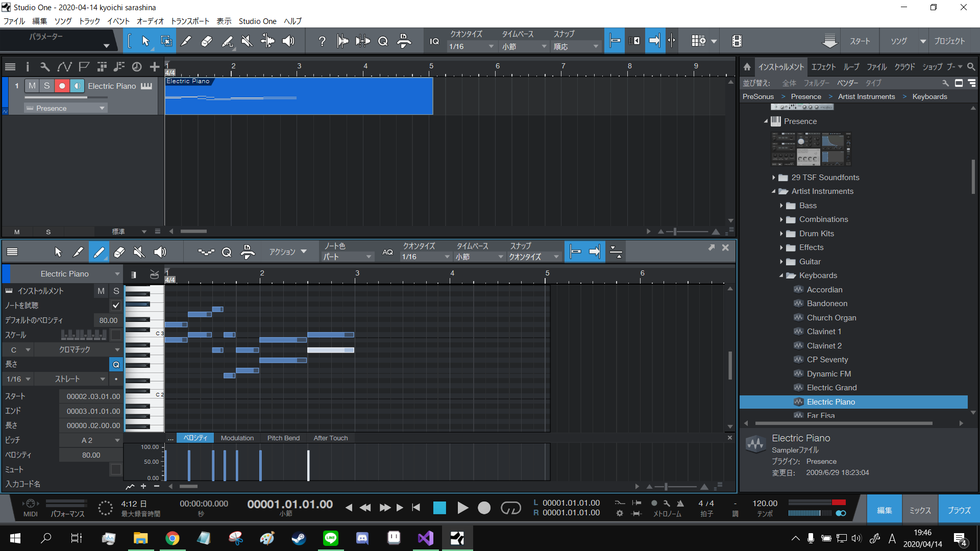Click the Start page button
The height and width of the screenshot is (551, 980).
pyautogui.click(x=860, y=41)
